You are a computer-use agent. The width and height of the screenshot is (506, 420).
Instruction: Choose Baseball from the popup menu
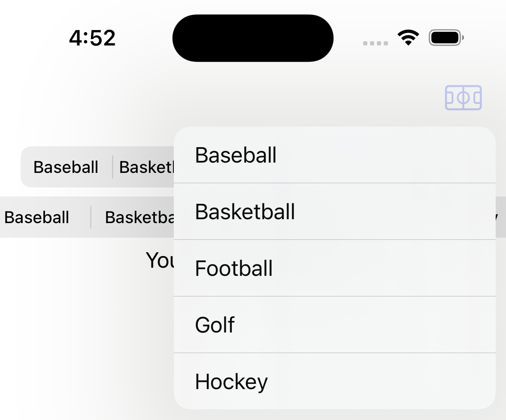point(334,155)
